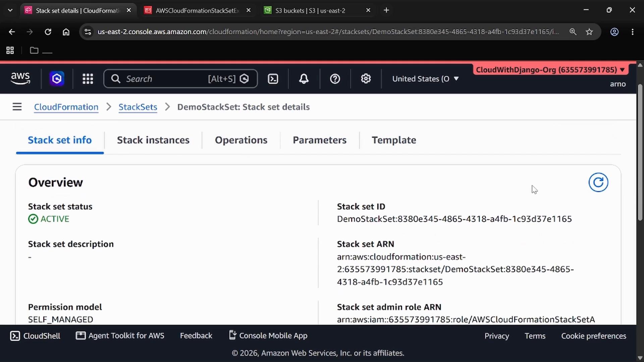Open Agent Toolkit for AWS in the footer
This screenshot has height=362, width=644.
point(120,336)
